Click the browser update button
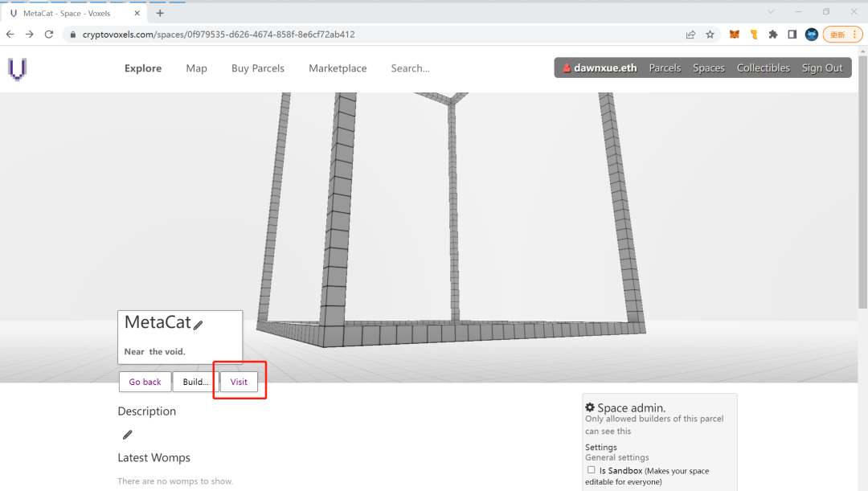This screenshot has height=491, width=868. [842, 35]
